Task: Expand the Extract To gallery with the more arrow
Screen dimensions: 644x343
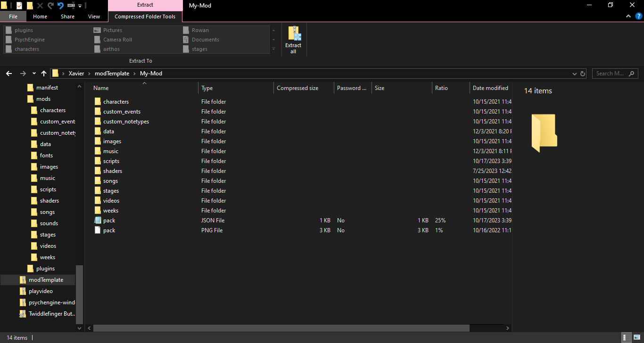Action: (x=273, y=49)
